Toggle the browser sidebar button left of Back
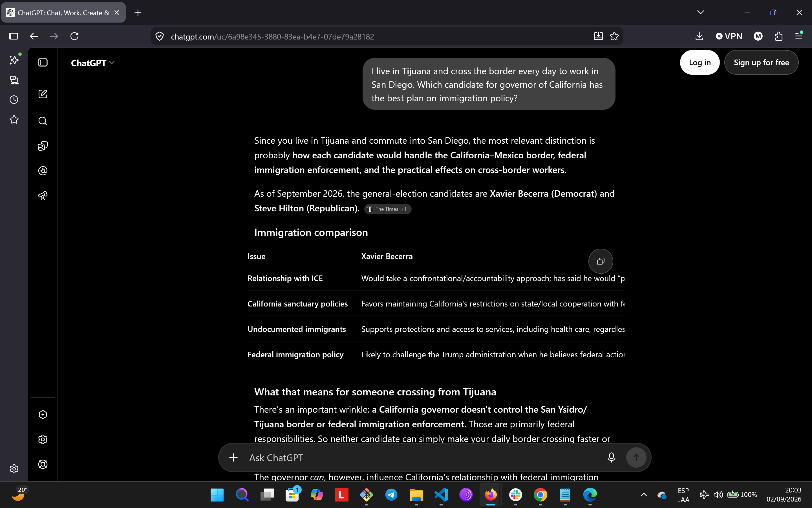Viewport: 812px width, 508px height. coord(14,36)
